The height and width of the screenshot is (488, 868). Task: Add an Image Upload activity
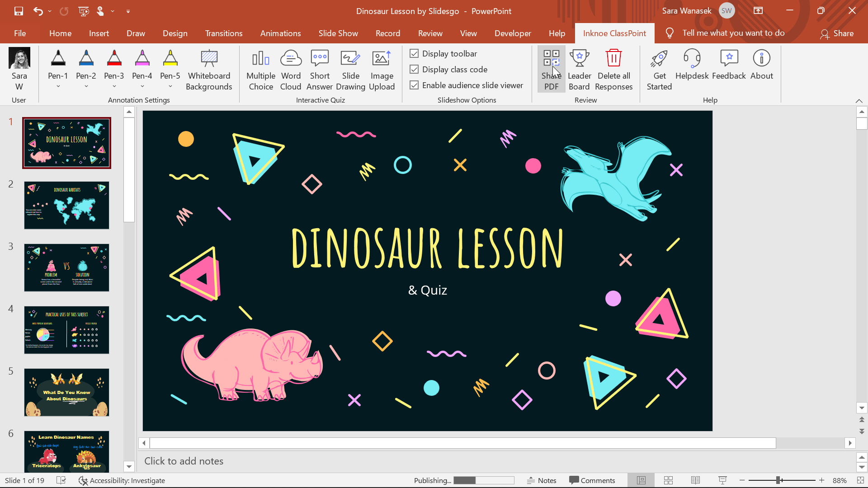point(382,70)
